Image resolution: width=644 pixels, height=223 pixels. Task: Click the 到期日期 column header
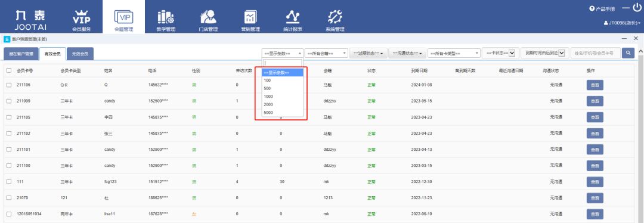419,70
